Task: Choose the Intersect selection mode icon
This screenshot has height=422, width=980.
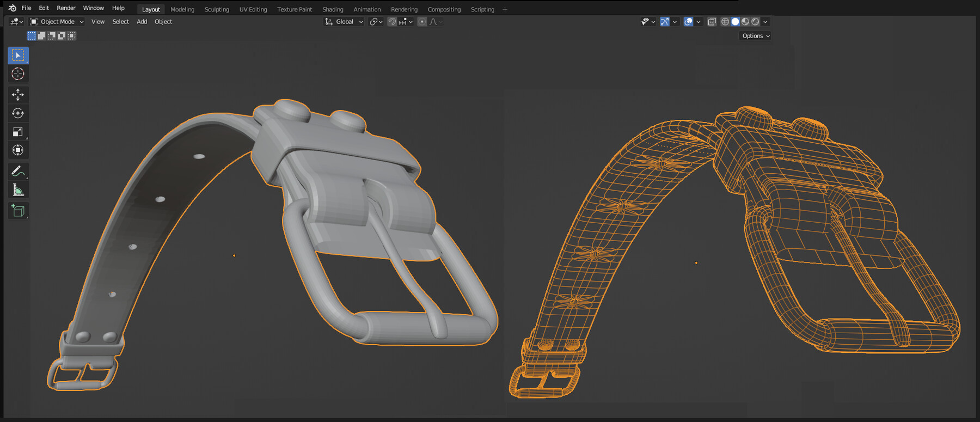Action: pos(71,36)
